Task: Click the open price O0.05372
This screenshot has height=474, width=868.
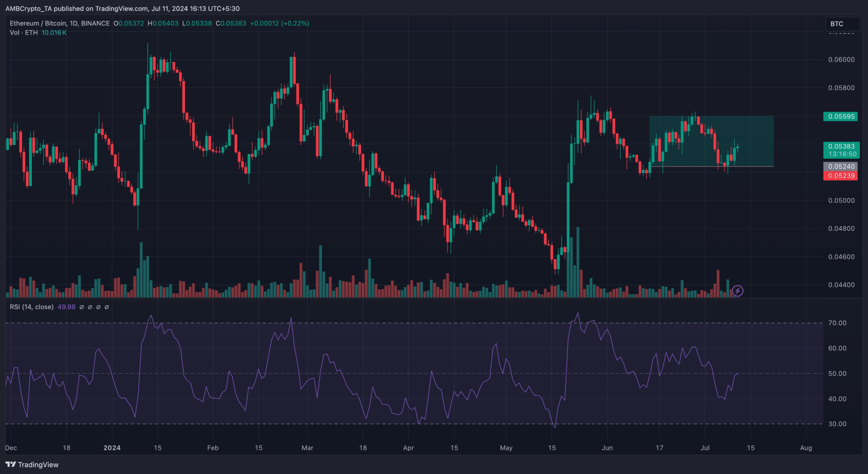Action: pyautogui.click(x=129, y=23)
